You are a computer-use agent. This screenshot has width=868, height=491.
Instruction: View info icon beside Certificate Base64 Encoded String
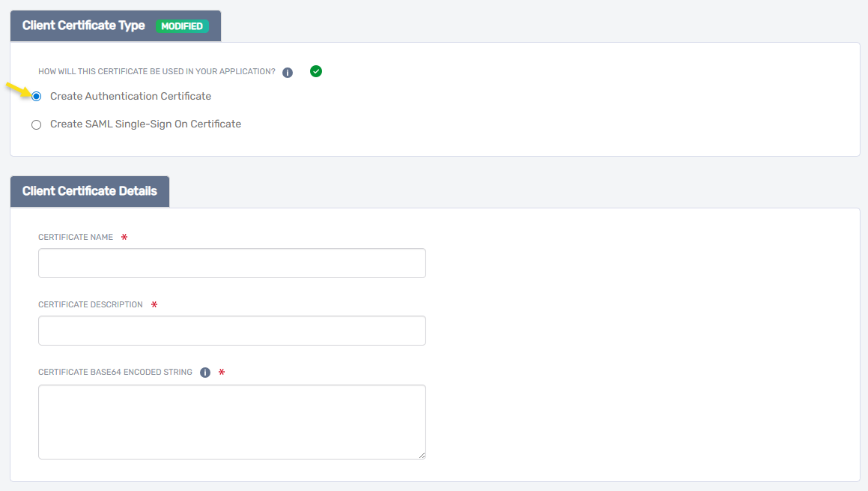tap(204, 372)
